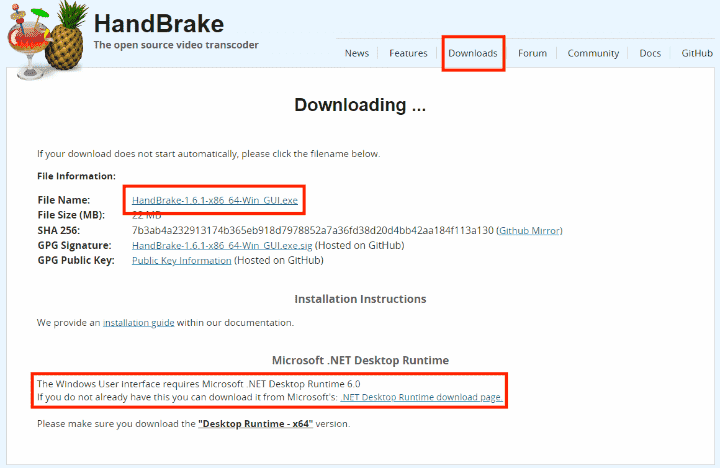The width and height of the screenshot is (720, 468).
Task: Click the "Desktop Runtime - x64" underlined text
Action: point(255,424)
